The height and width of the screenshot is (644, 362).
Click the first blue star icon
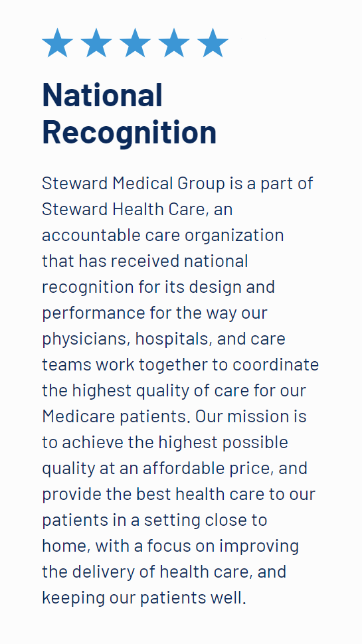58,42
